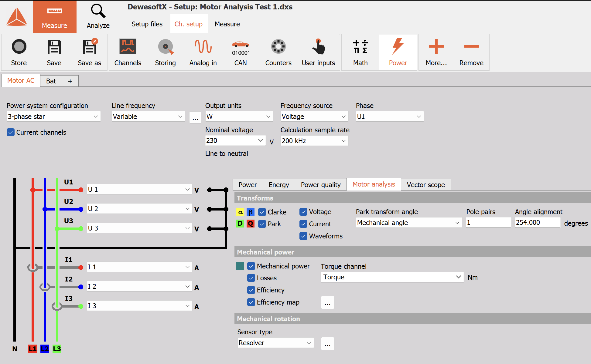Open the Output units dropdown
This screenshot has width=591, height=364.
point(239,116)
